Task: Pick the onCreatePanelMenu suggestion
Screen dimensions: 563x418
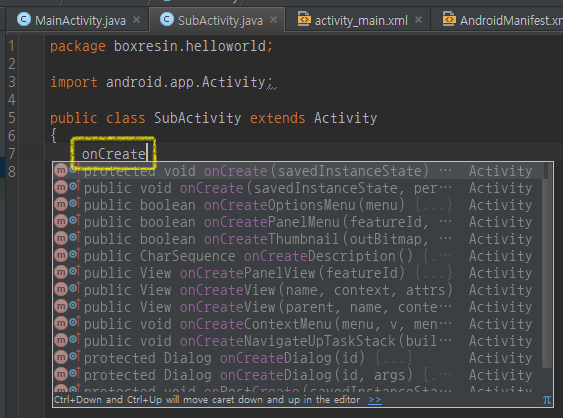Action: click(298, 222)
